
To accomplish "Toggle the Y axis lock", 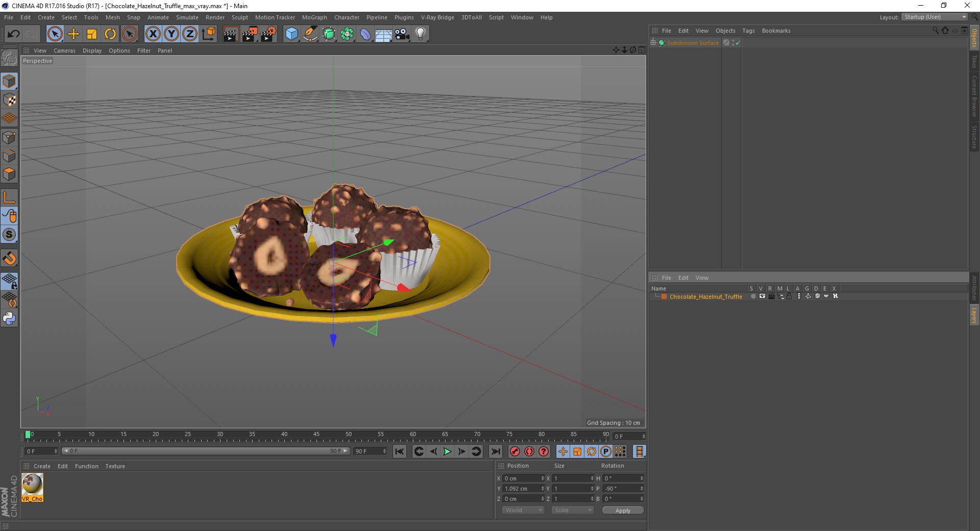I will [x=171, y=34].
